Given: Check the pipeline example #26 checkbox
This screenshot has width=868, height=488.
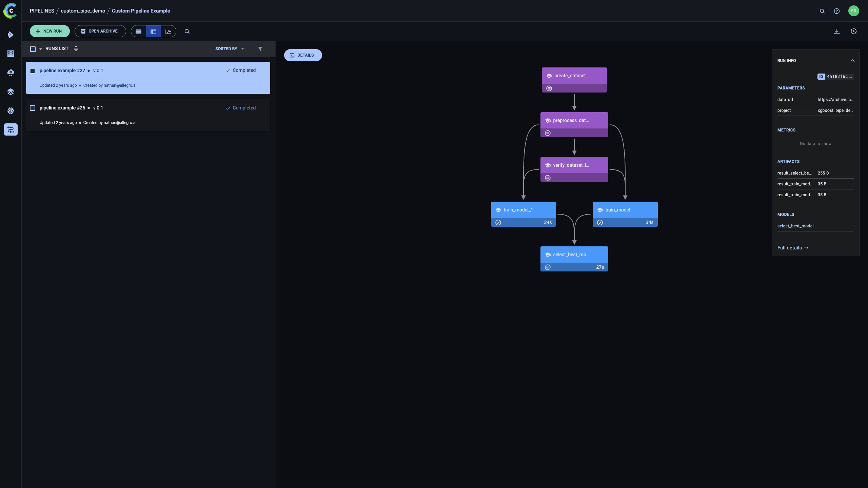Looking at the screenshot, I should [x=33, y=108].
